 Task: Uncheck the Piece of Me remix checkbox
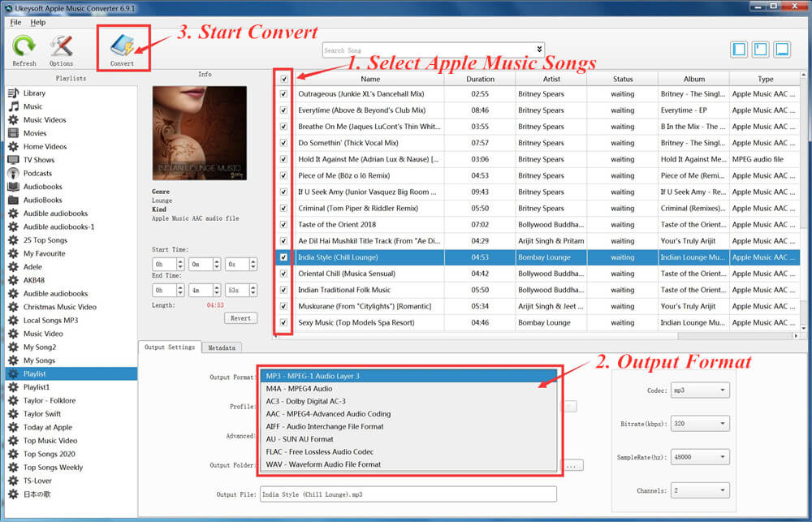283,175
